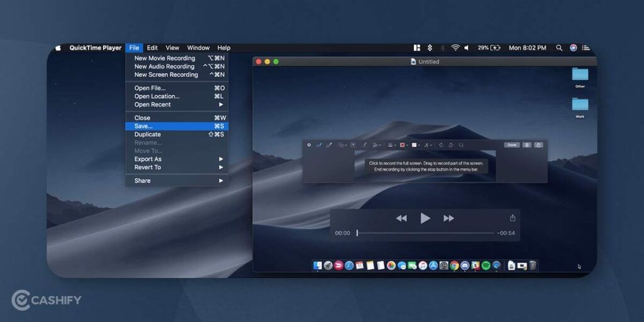Click the Done button in markup toolbar

coord(512,145)
